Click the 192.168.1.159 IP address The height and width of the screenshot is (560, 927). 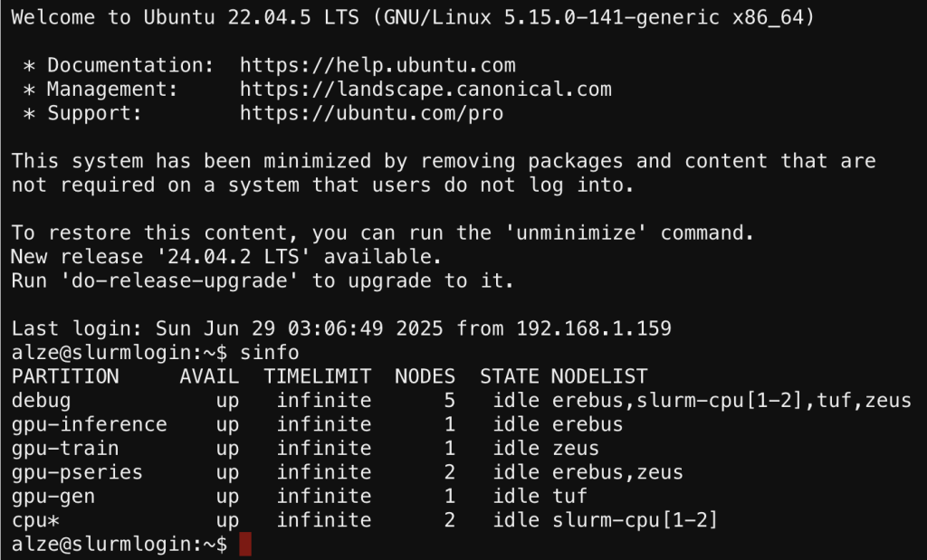[x=594, y=328]
